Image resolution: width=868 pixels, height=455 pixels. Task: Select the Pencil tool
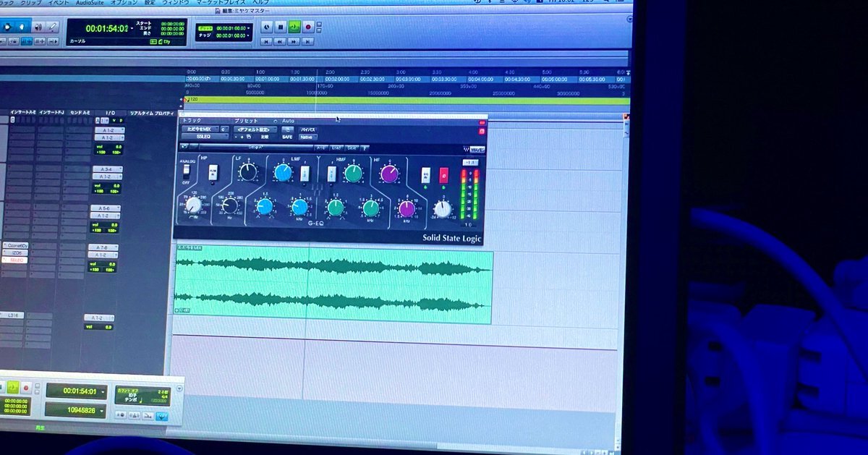(x=53, y=27)
